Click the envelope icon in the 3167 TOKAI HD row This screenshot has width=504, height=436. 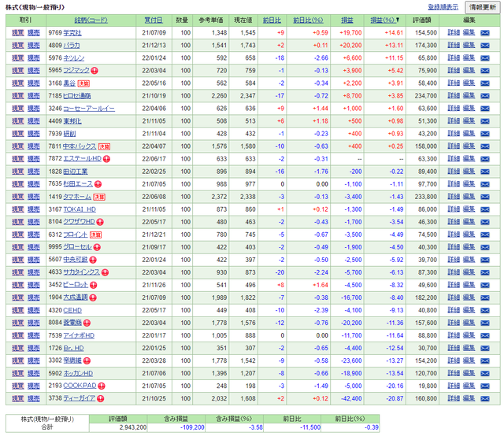485,209
